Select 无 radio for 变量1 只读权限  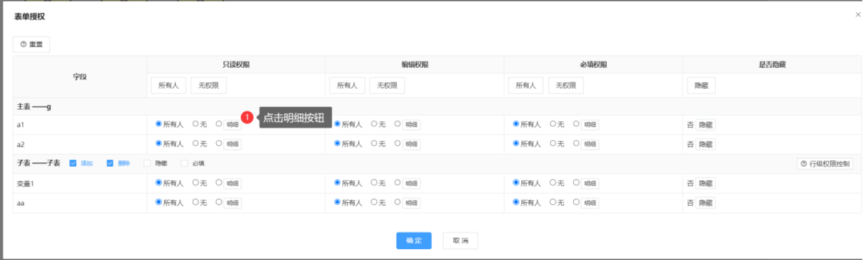click(x=196, y=183)
